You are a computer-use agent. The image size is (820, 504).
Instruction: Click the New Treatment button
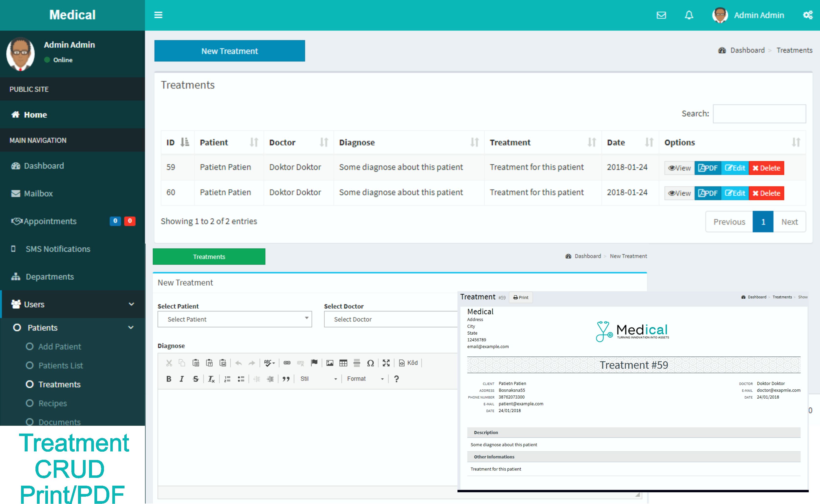point(229,51)
